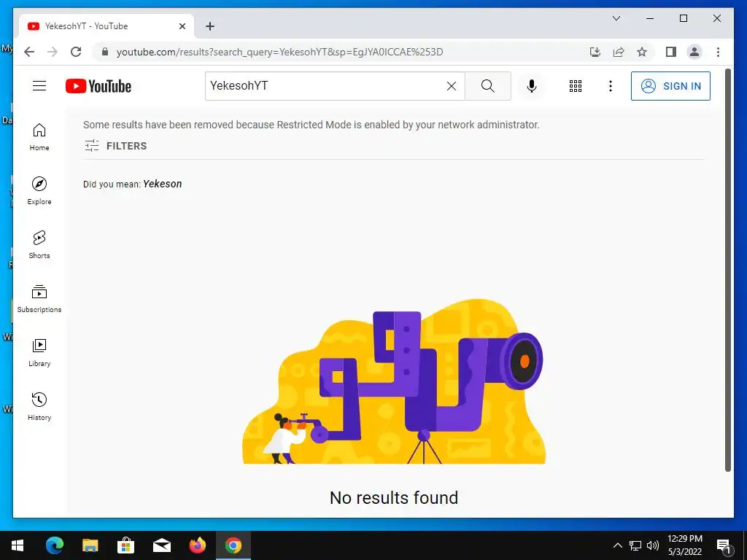Bookmark this page with star
The height and width of the screenshot is (560, 747).
coord(642,52)
